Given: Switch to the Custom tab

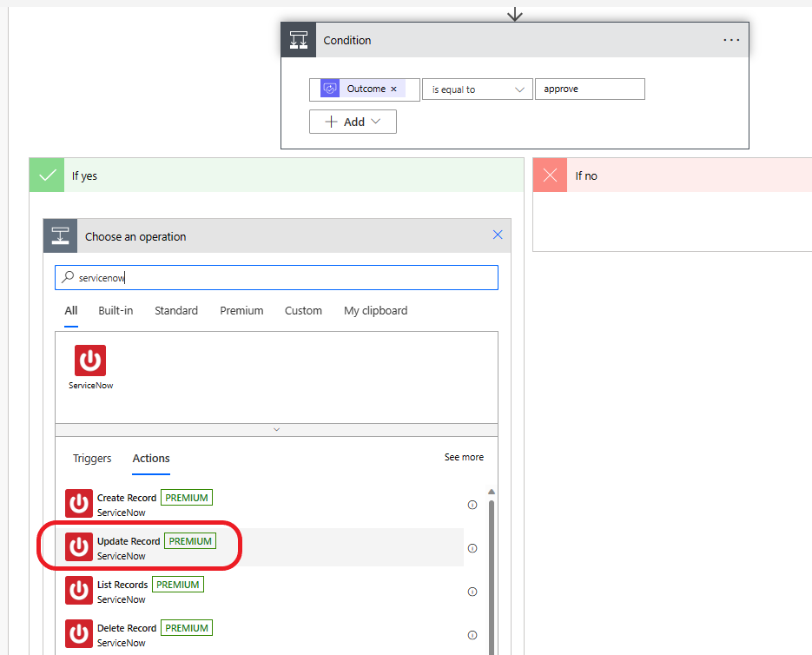Looking at the screenshot, I should click(x=303, y=310).
